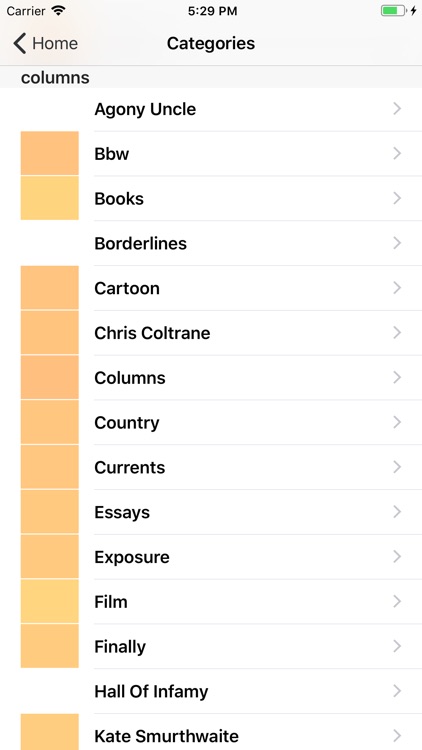Tap the chevron on the Finally row
Image resolution: width=422 pixels, height=750 pixels.
[x=397, y=647]
